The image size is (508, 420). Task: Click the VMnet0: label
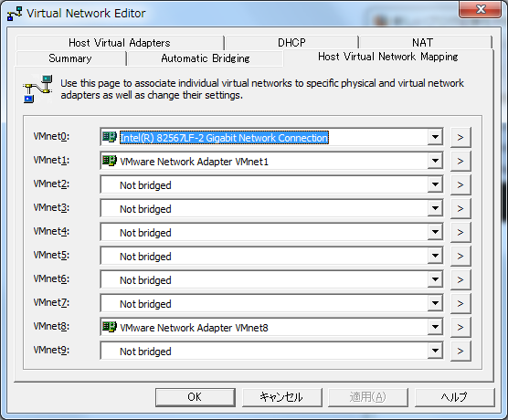coord(51,136)
